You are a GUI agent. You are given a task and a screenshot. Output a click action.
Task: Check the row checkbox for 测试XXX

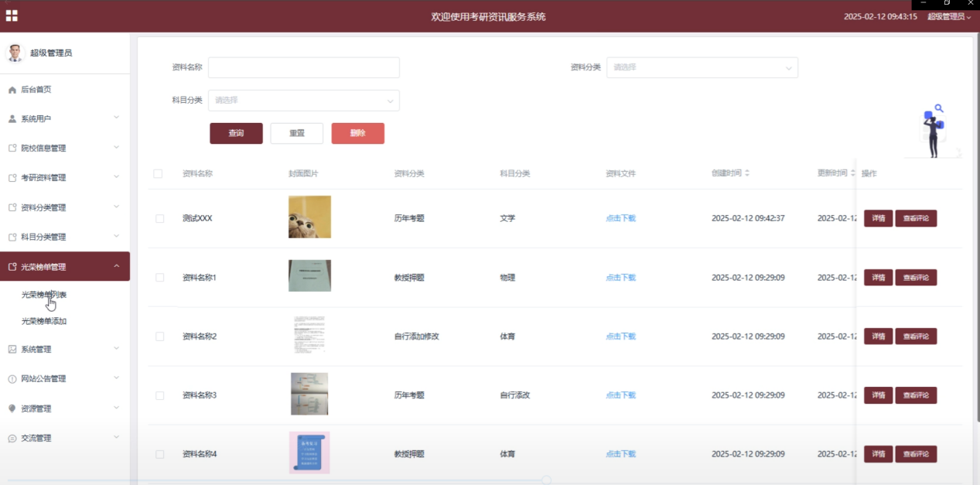[x=160, y=219]
